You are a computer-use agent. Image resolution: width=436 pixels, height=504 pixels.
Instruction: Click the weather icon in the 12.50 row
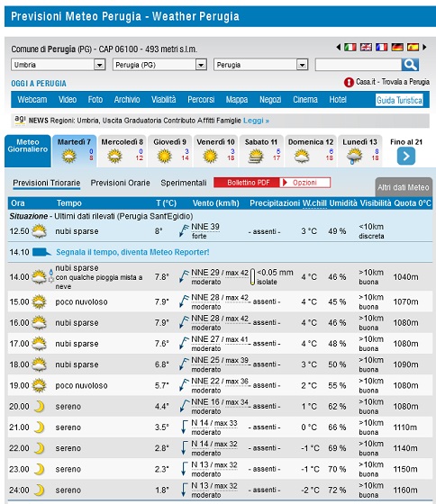click(40, 231)
